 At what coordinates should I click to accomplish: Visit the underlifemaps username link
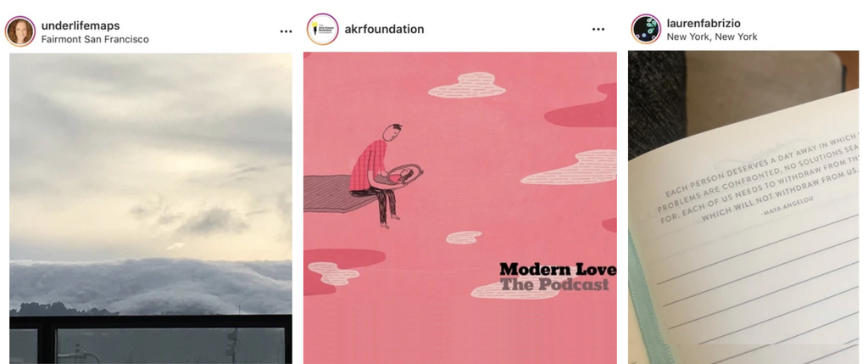click(81, 25)
